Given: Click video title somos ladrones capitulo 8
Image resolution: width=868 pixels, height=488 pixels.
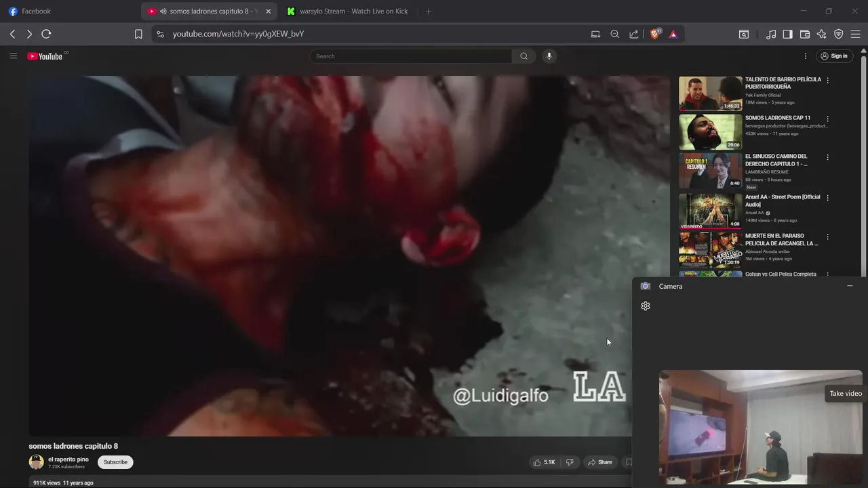Looking at the screenshot, I should point(73,446).
